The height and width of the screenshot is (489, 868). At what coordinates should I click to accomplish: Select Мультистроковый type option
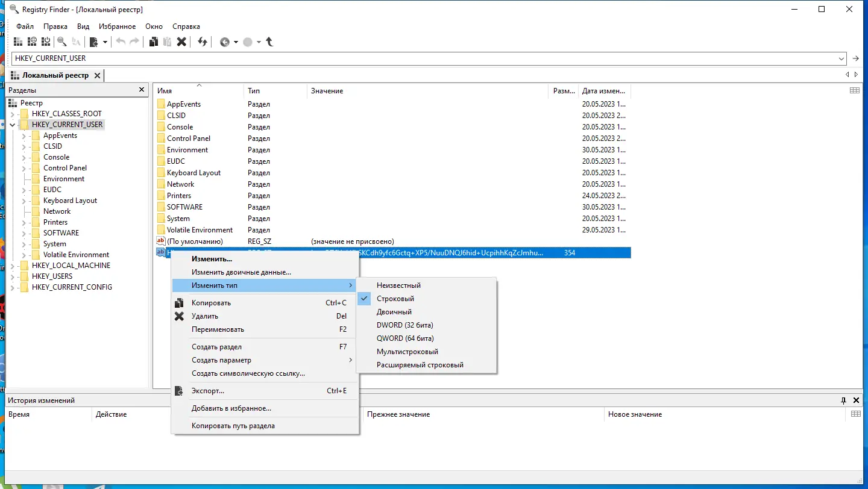pos(427,352)
